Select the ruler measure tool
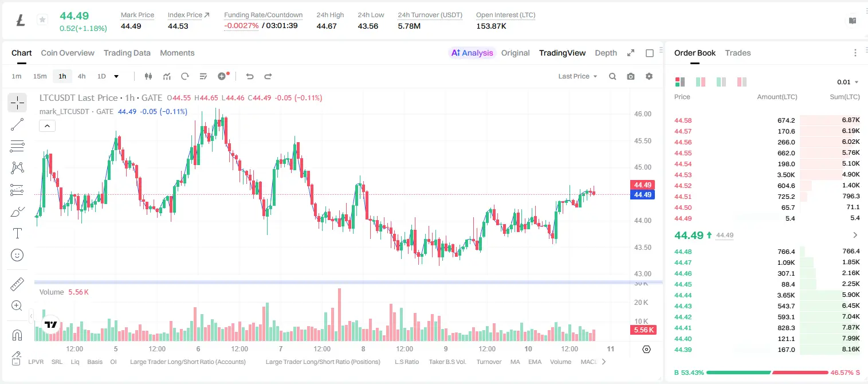868x384 pixels. click(17, 284)
